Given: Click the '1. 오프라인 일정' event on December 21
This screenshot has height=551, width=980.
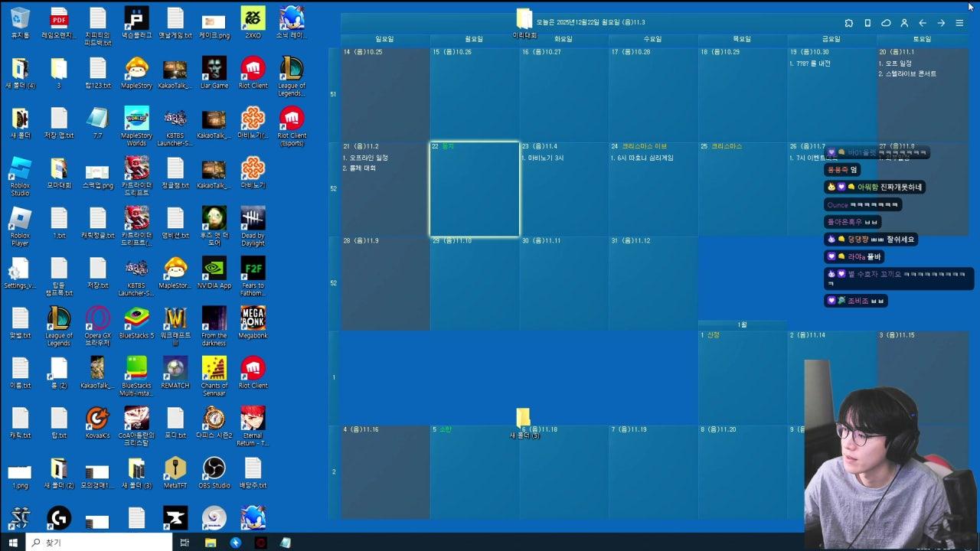Looking at the screenshot, I should 365,158.
